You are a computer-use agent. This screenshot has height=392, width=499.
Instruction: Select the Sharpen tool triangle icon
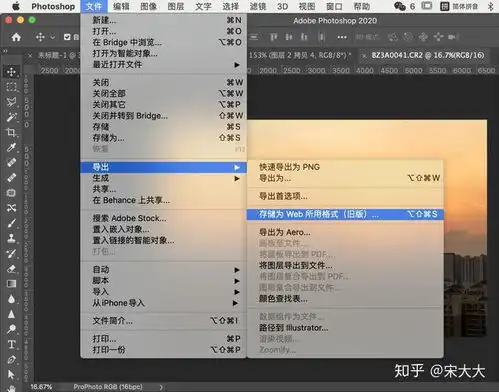click(11, 314)
